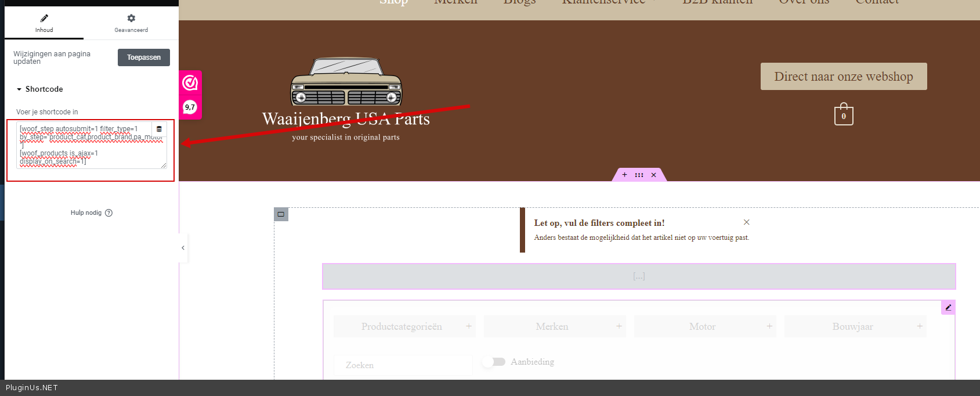Click the pink review badge icon
The width and height of the screenshot is (980, 396).
click(x=190, y=84)
